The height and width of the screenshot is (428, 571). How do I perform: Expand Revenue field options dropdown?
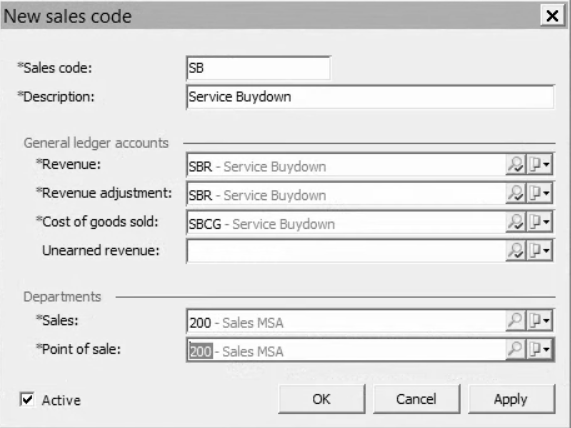(x=540, y=164)
